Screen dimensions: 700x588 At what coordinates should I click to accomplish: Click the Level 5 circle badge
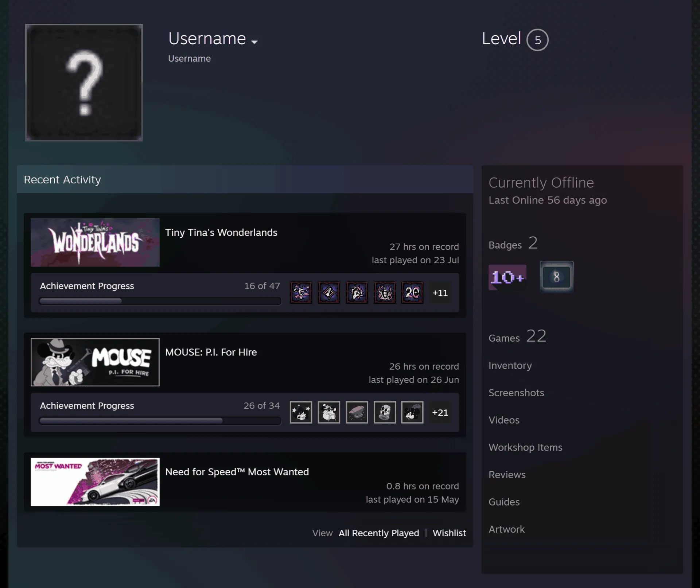[537, 40]
